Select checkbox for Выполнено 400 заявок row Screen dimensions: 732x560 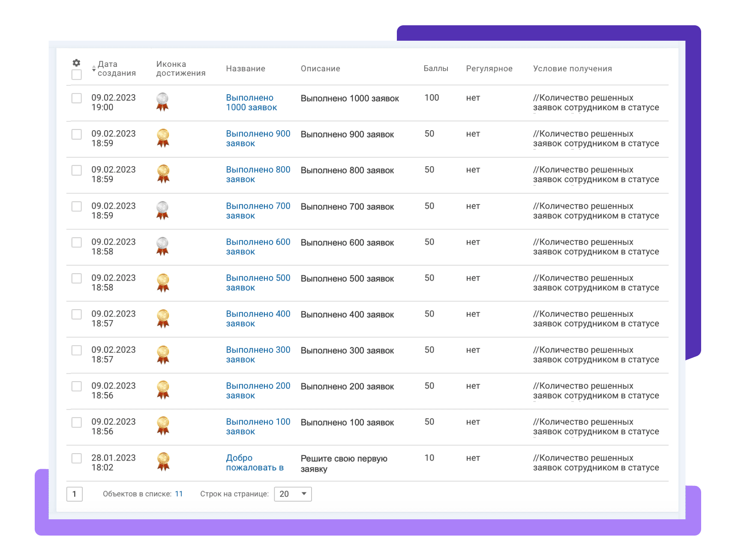click(x=77, y=314)
